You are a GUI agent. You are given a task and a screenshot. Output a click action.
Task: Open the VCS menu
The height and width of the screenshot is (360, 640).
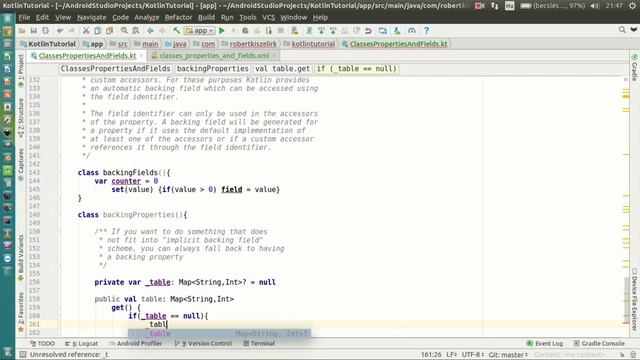268,18
